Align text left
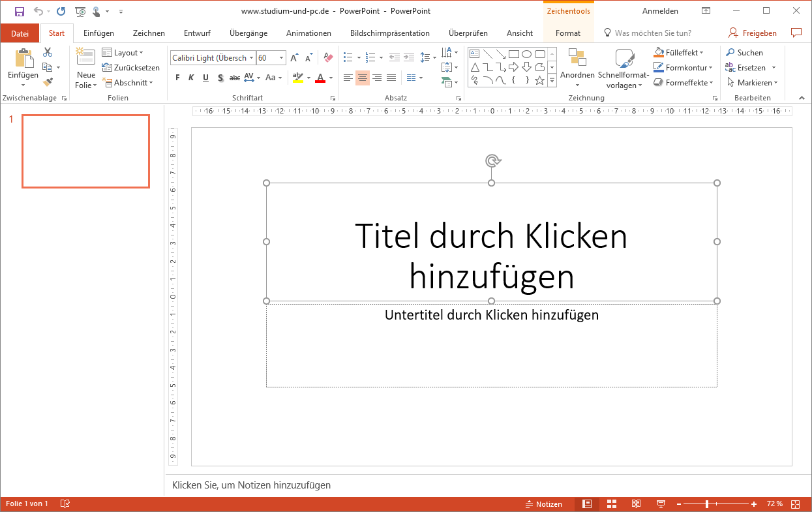812x512 pixels. pyautogui.click(x=348, y=78)
